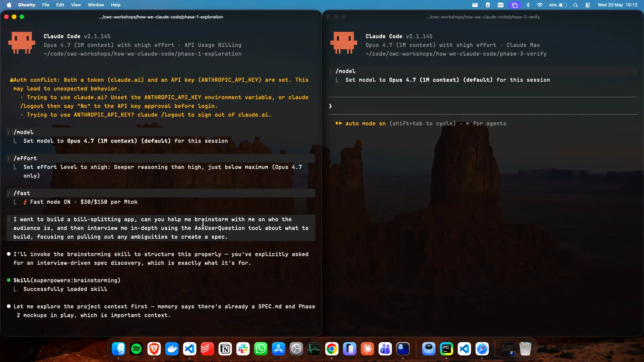Open the VS Code icon beside Safari
The image size is (644, 362).
pyautogui.click(x=464, y=349)
